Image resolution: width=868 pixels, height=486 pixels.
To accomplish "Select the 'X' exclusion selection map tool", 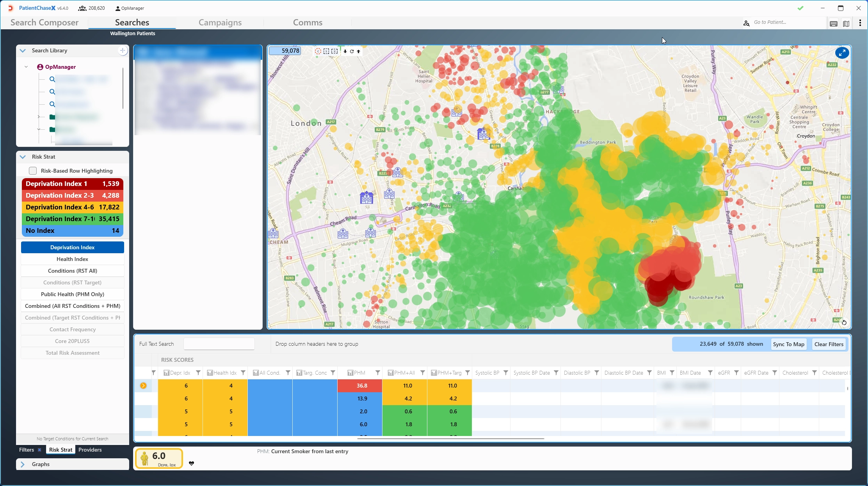I will pyautogui.click(x=334, y=51).
